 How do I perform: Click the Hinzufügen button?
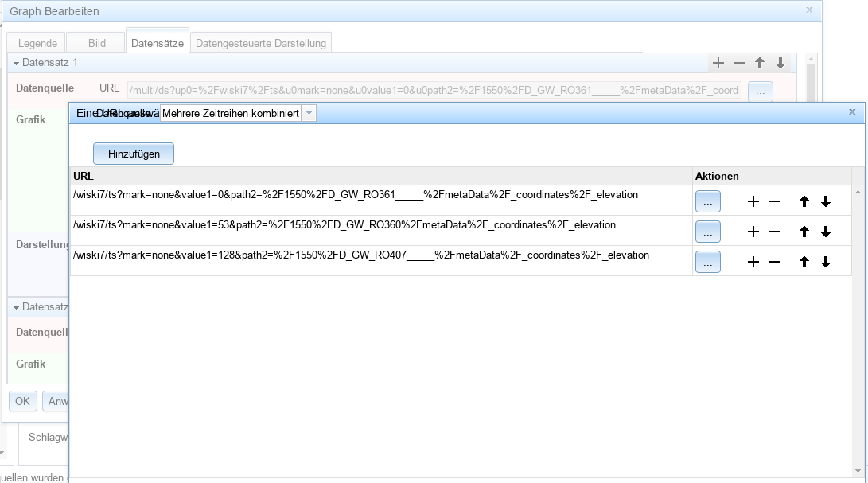point(134,154)
